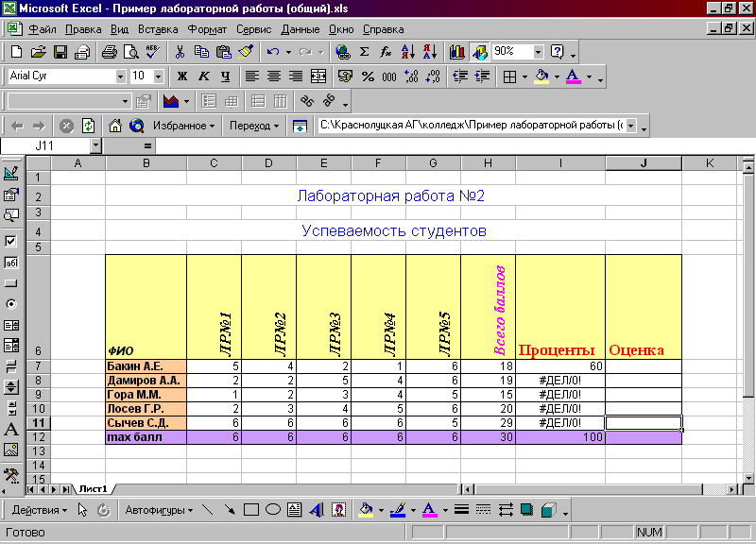Image resolution: width=756 pixels, height=544 pixels.
Task: Open the font size dropdown
Action: 158,76
